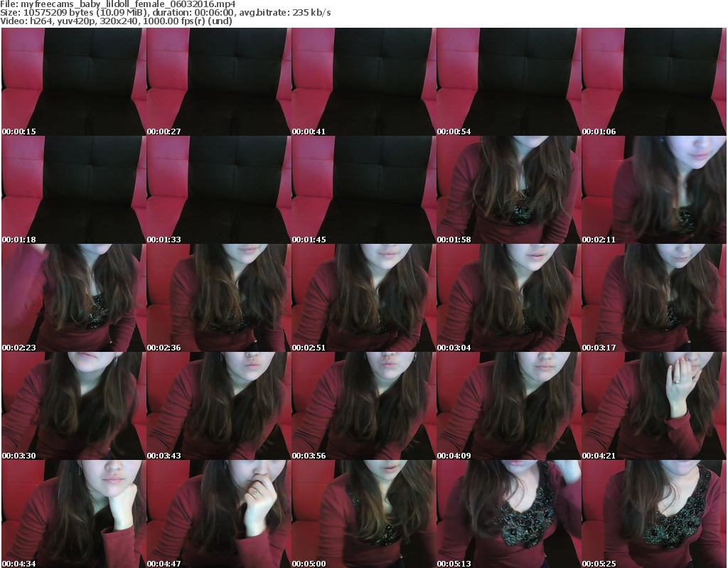Click the frame timestamped 00:04:21

pos(653,406)
